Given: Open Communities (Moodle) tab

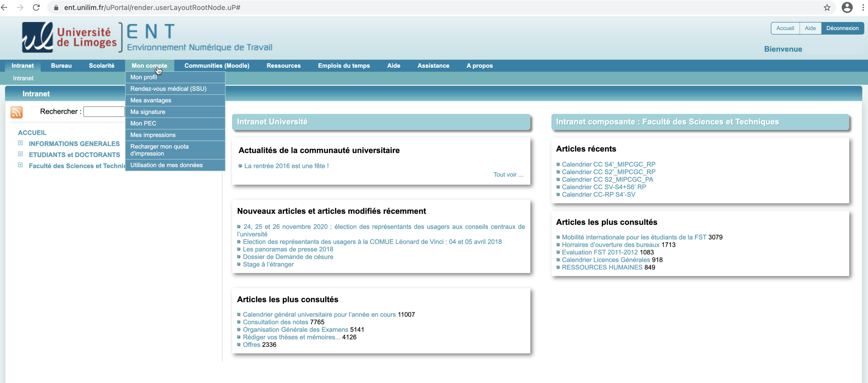Looking at the screenshot, I should pyautogui.click(x=217, y=66).
